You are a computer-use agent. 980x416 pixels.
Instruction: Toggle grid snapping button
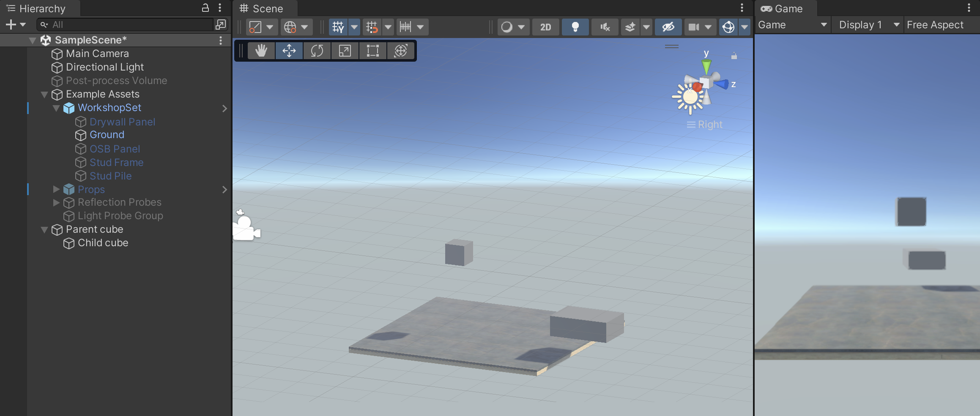tap(372, 27)
